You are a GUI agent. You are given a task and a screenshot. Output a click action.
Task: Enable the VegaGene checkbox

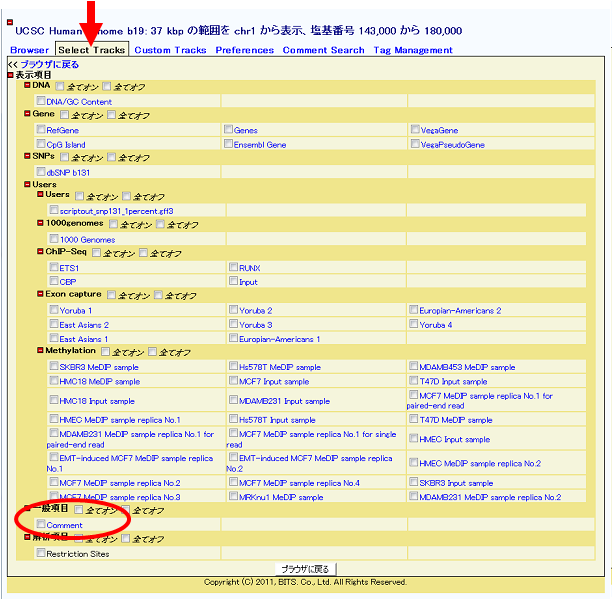[x=415, y=129]
